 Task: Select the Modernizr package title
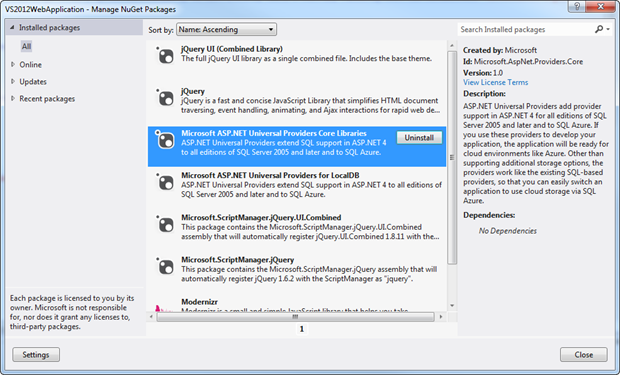coord(199,302)
